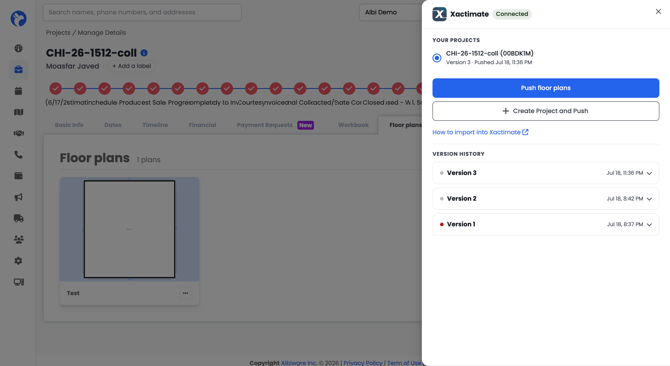Open the calendar icon in sidebar

[18, 91]
